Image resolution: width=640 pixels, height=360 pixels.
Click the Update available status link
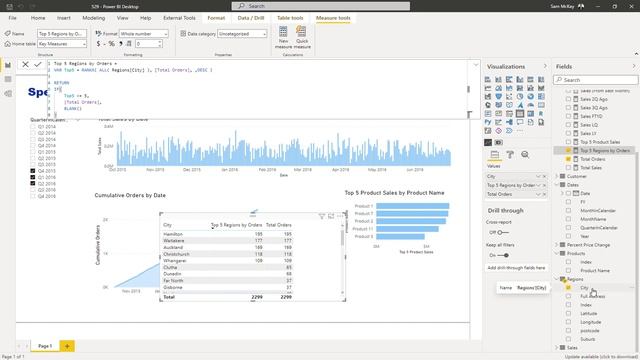(x=601, y=357)
